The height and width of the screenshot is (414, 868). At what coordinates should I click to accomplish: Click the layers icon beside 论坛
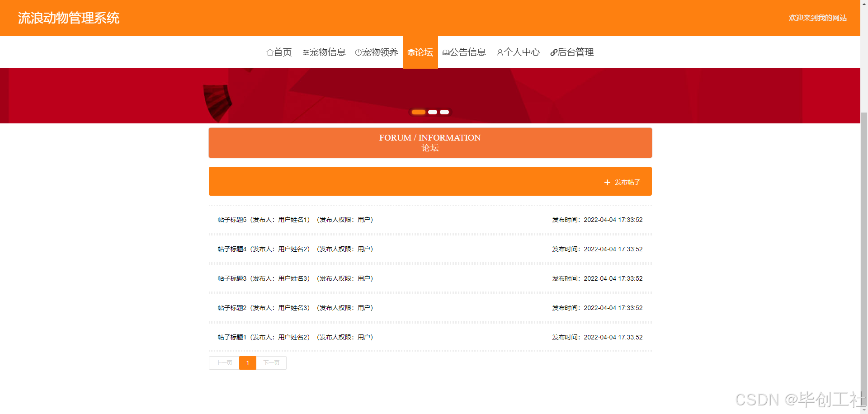[411, 52]
